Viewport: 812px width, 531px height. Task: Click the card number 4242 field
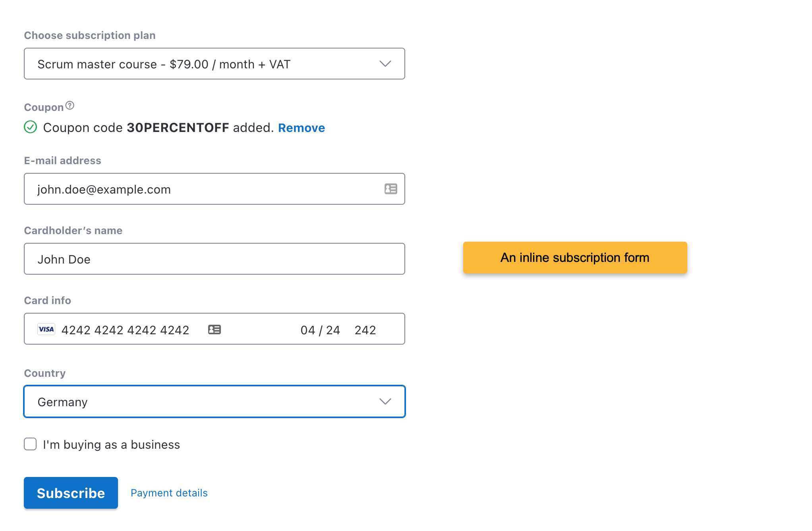(x=125, y=330)
